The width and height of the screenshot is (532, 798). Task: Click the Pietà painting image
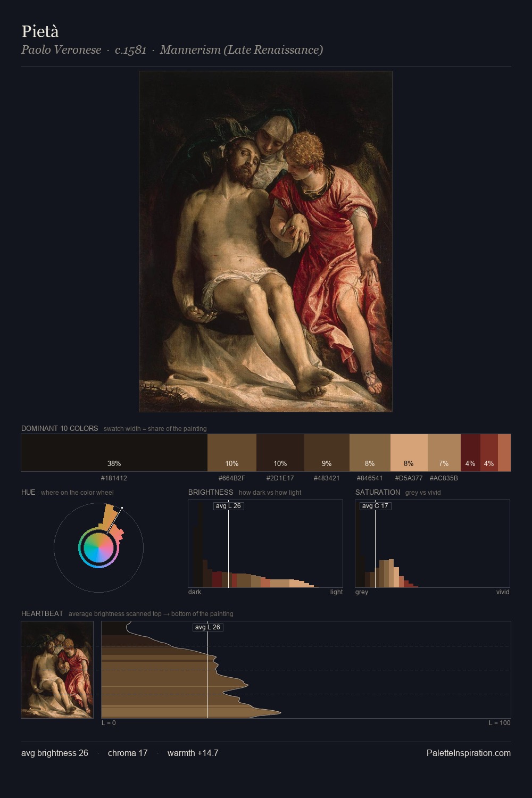point(265,242)
